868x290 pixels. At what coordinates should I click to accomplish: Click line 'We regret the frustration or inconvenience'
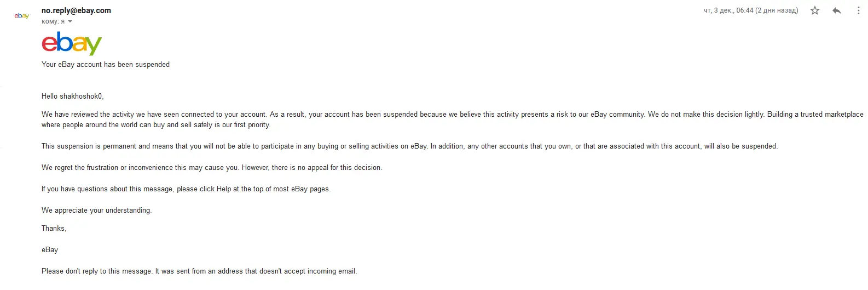click(212, 167)
